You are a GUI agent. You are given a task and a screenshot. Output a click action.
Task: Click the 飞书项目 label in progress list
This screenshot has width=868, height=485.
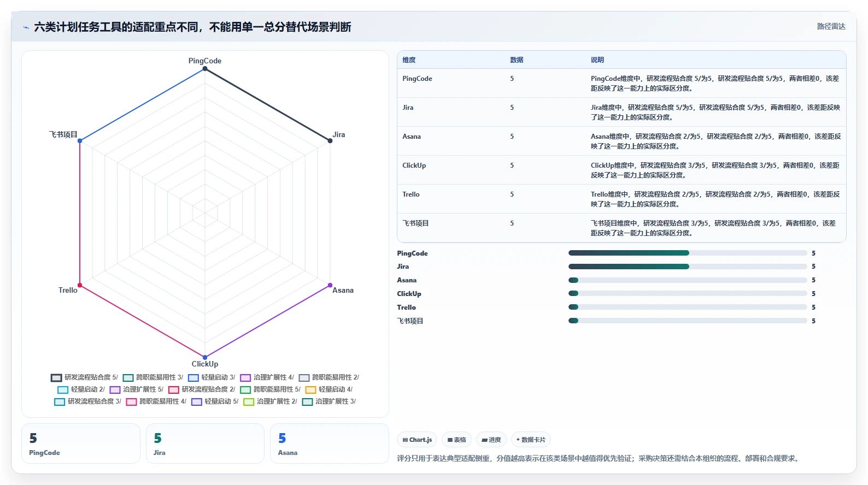click(x=410, y=321)
